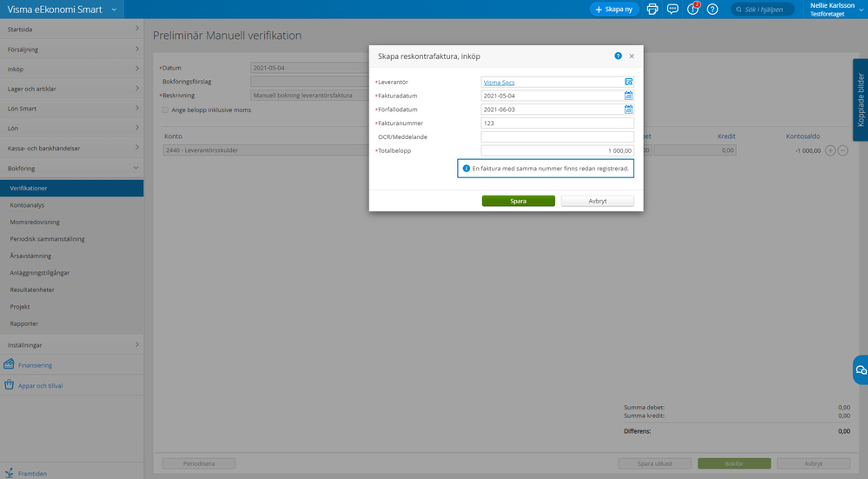Click the green Spara button
The height and width of the screenshot is (479, 868).
click(x=518, y=201)
